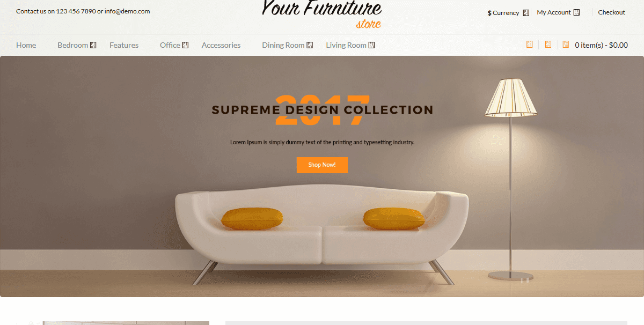This screenshot has height=325, width=644.
Task: Open the Features menu item
Action: point(124,45)
